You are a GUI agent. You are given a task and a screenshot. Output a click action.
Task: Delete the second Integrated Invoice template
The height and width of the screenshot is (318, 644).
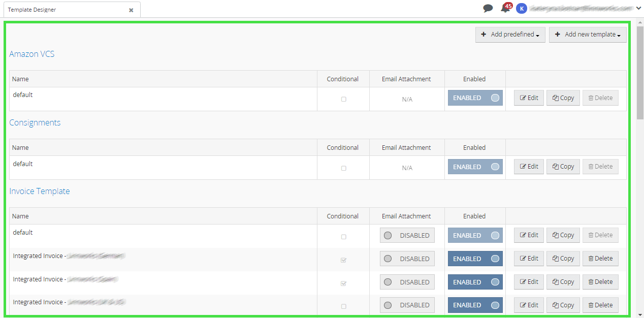(x=600, y=282)
